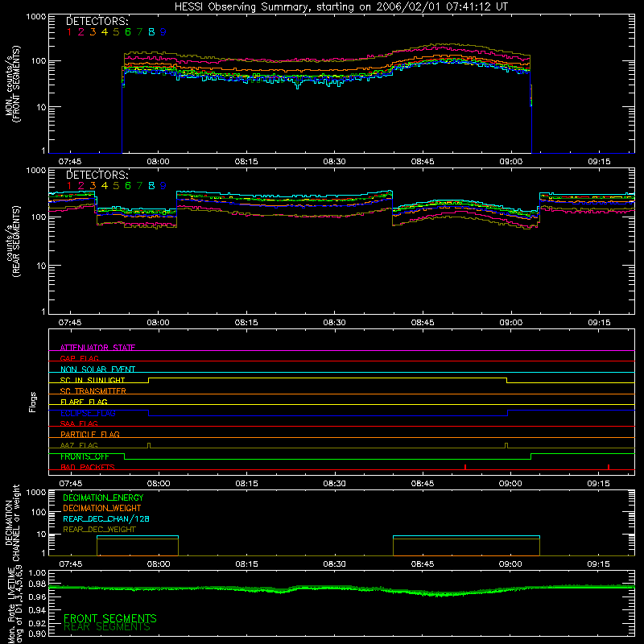Click the HESSI Observing Summary title text

341,7
